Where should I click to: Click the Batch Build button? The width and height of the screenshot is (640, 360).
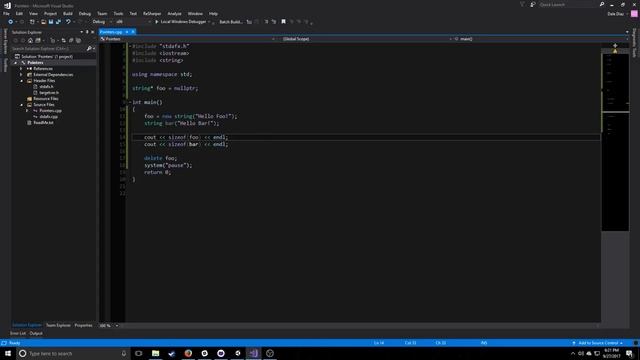(x=231, y=22)
